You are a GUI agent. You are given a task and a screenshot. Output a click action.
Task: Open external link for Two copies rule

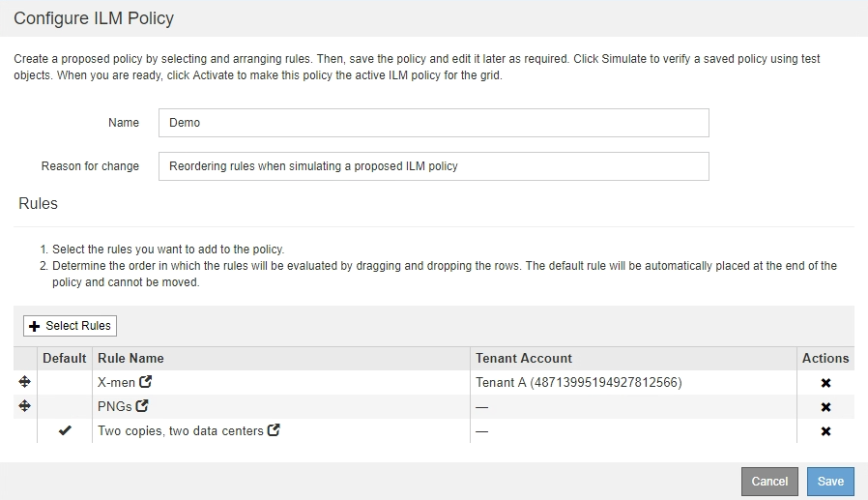tap(274, 430)
